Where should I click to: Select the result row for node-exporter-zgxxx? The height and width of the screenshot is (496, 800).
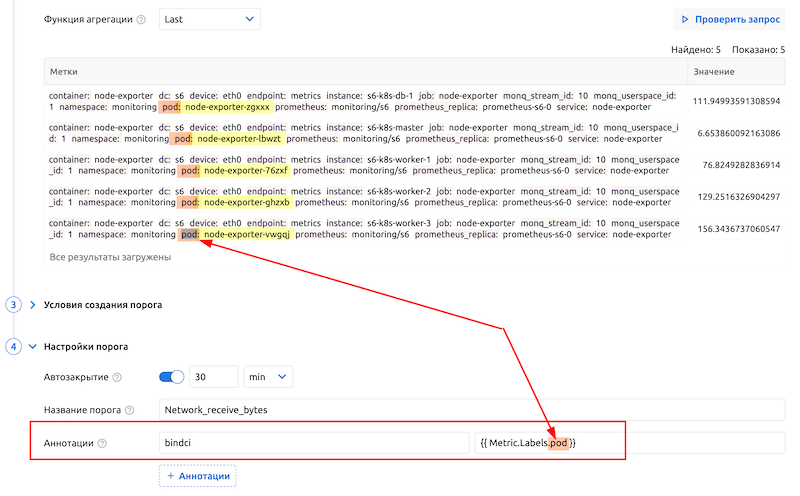tap(365, 101)
